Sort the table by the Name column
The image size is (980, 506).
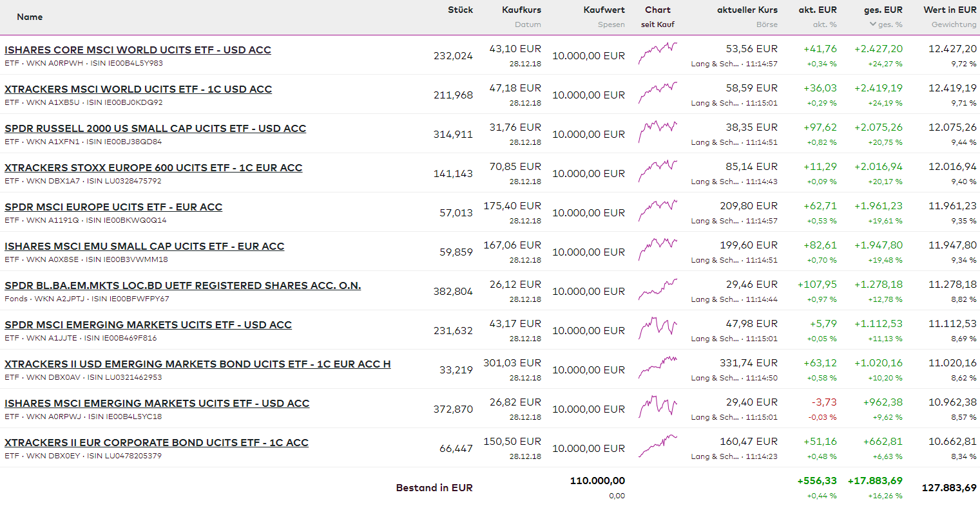pos(30,17)
